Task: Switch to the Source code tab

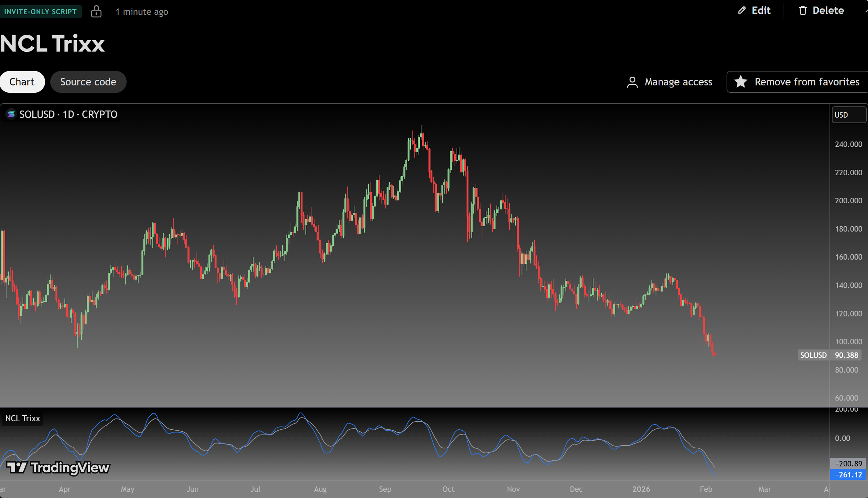Action: [x=88, y=82]
